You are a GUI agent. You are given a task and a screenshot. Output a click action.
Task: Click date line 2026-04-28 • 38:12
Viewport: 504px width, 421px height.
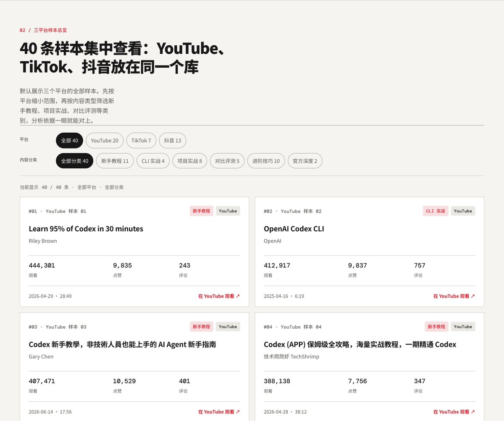pos(285,412)
